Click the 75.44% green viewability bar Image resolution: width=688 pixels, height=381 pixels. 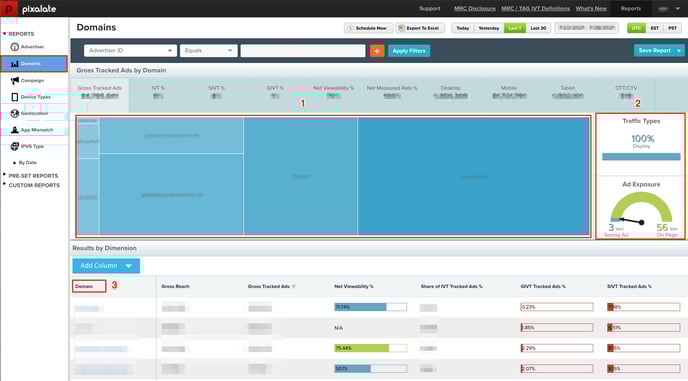pos(370,348)
